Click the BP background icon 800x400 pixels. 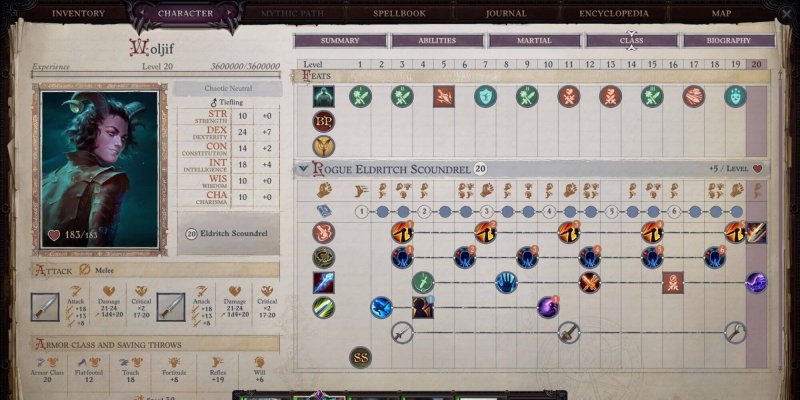coord(323,121)
